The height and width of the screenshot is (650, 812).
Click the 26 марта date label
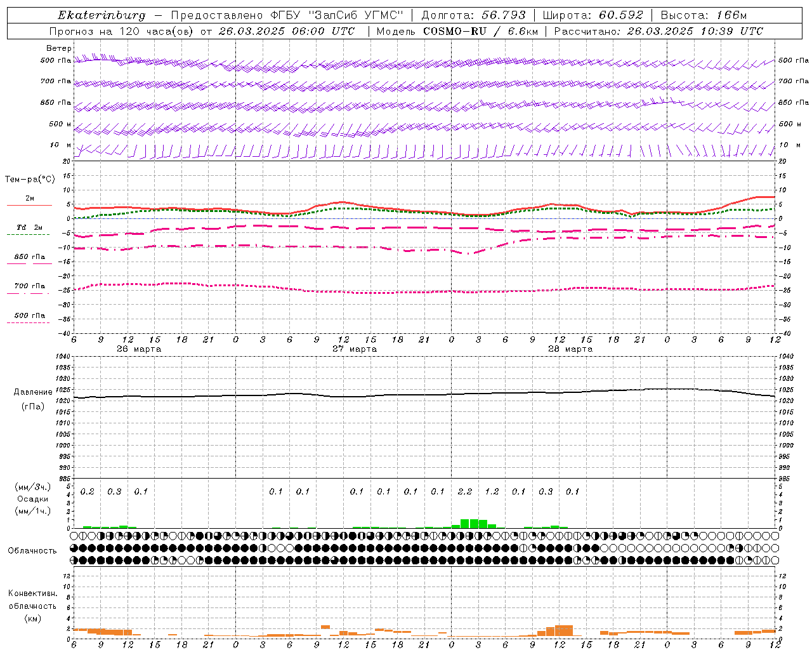pyautogui.click(x=139, y=349)
